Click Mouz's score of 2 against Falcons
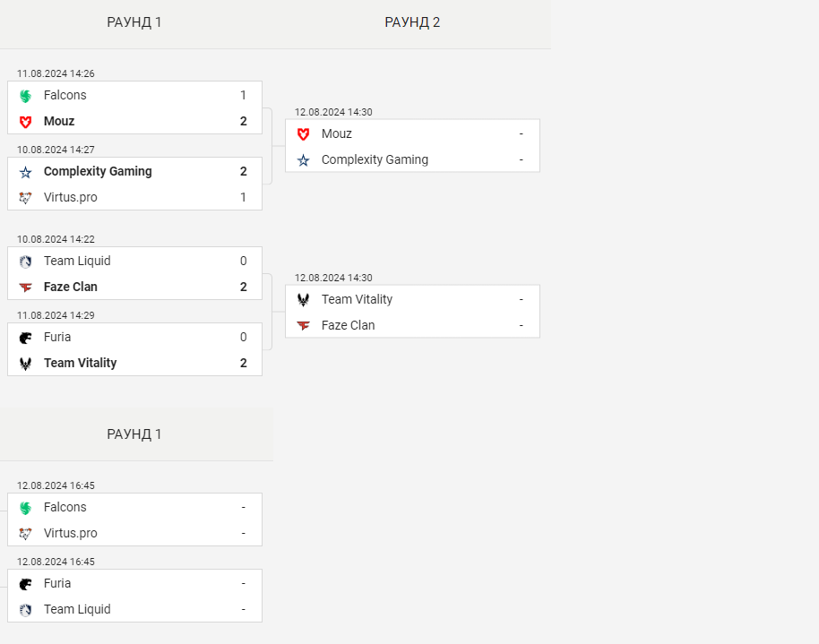 point(243,121)
